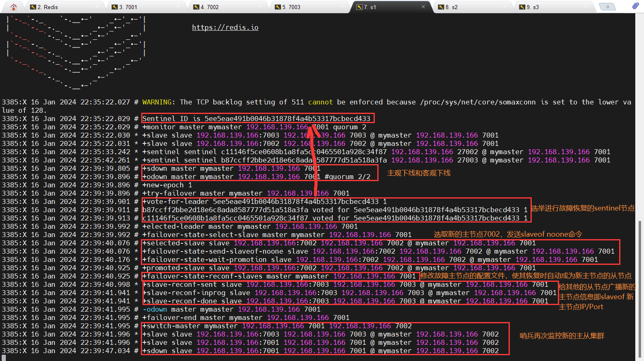Viewport: 644px width, 361px height.
Task: Click the '+sentinel sentinel b87ccff2bbe...' 27003 line
Action: coord(376,160)
